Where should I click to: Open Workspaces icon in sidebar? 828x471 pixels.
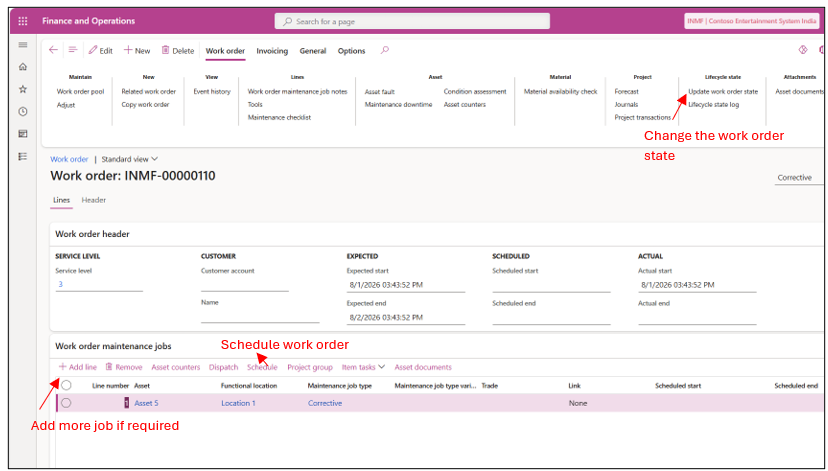[23, 134]
